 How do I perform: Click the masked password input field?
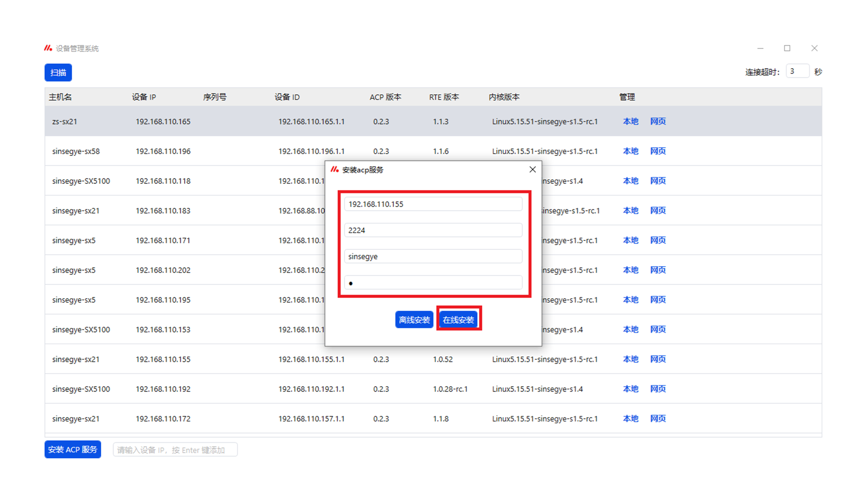[x=433, y=283]
